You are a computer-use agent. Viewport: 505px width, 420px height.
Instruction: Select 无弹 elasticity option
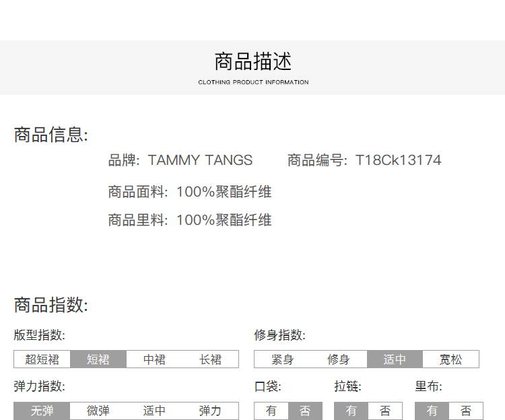pos(42,411)
